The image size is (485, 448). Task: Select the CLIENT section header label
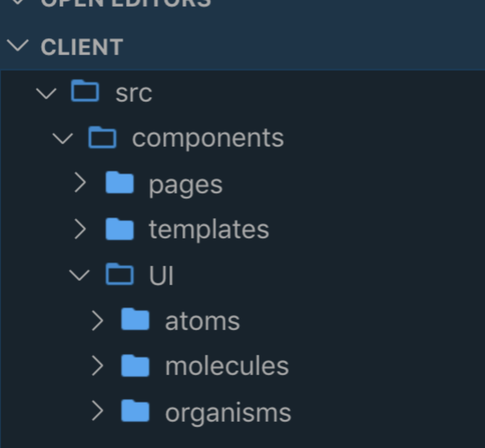(x=82, y=47)
